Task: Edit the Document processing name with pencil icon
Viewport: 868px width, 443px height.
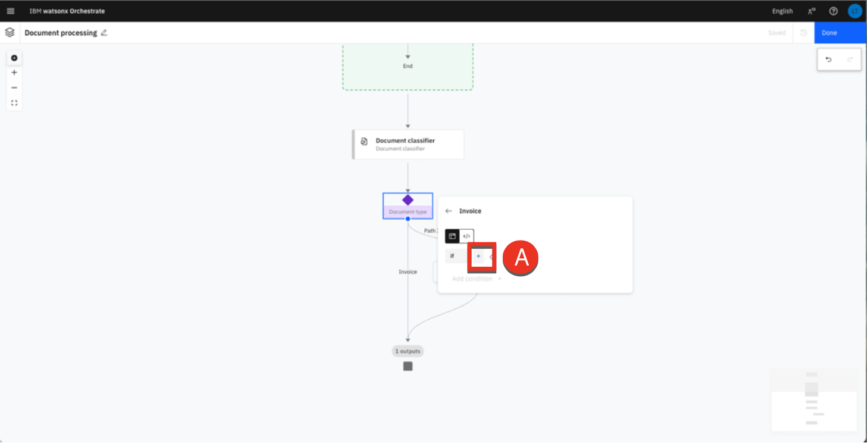Action: pos(104,33)
